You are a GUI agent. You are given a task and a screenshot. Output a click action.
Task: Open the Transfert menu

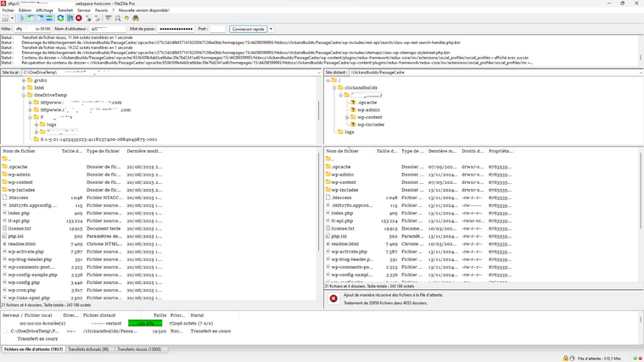coord(65,10)
